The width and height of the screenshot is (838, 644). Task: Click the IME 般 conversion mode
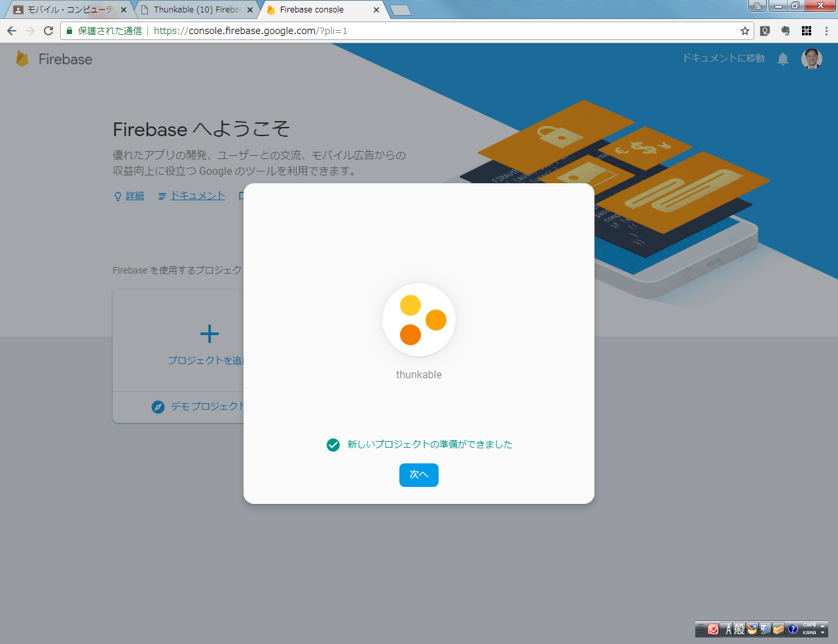point(739,630)
